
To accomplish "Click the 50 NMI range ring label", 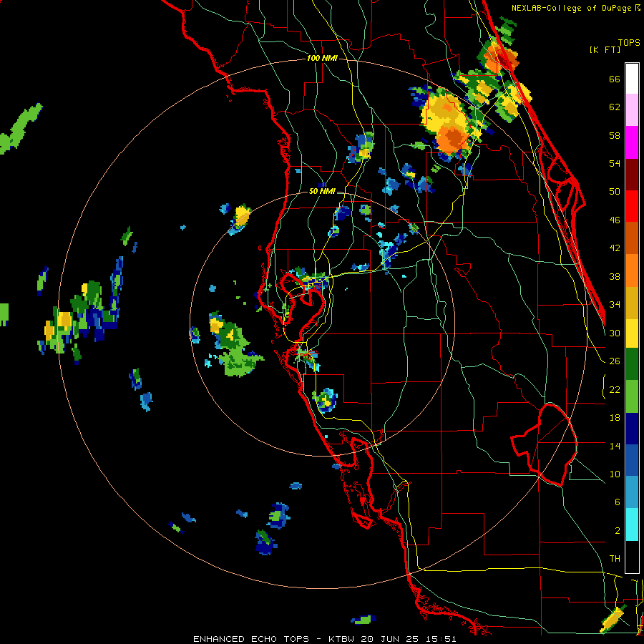I will pos(321,191).
